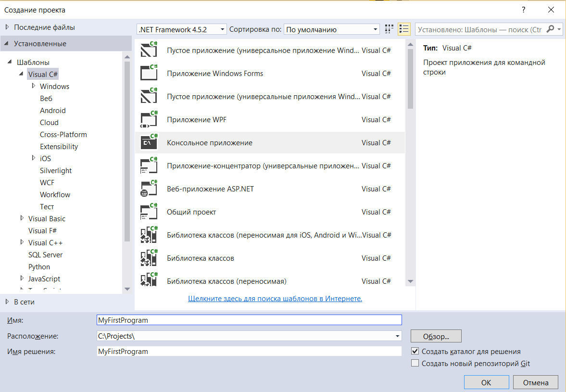Click the tree panel scrollbar thumb
The width and height of the screenshot is (566, 392).
click(127, 151)
